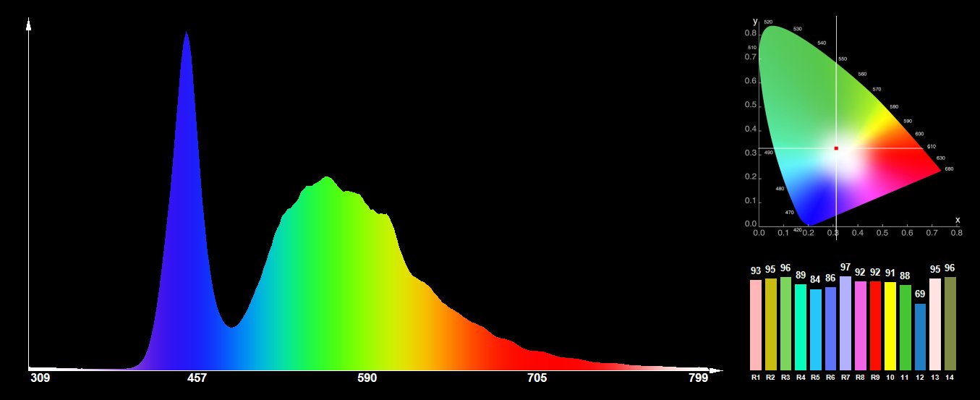Select the olive-yellow R2 bar showing 95

770,324
